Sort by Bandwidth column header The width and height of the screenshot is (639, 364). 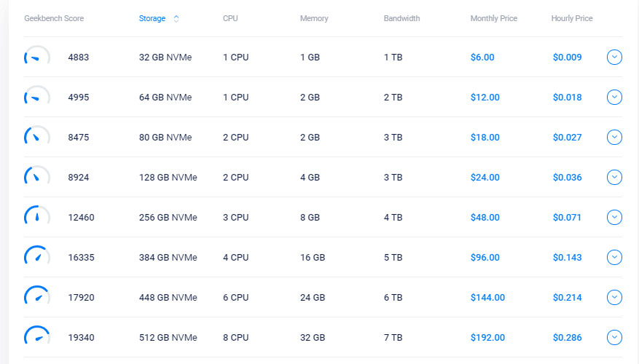401,18
